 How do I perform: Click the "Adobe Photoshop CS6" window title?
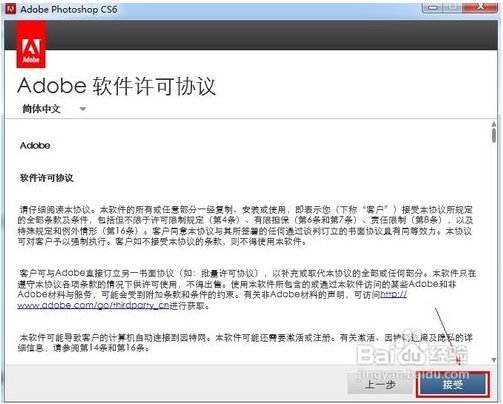(x=69, y=9)
